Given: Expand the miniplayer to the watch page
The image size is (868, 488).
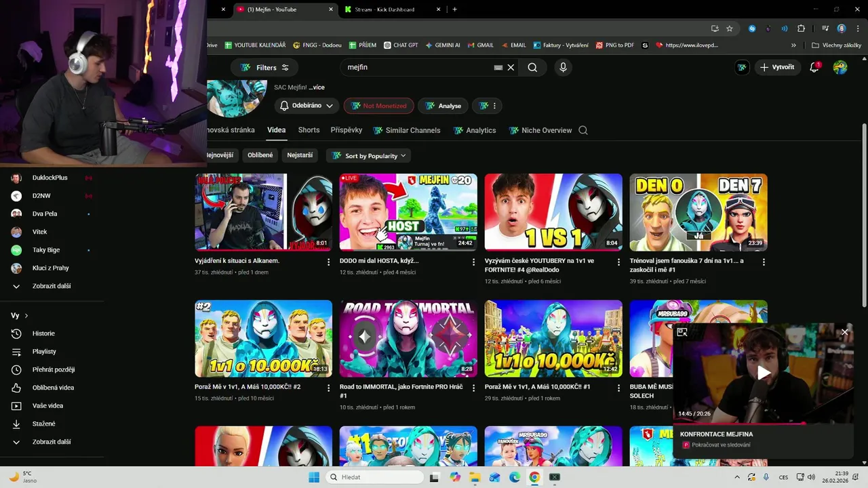Looking at the screenshot, I should [x=682, y=332].
